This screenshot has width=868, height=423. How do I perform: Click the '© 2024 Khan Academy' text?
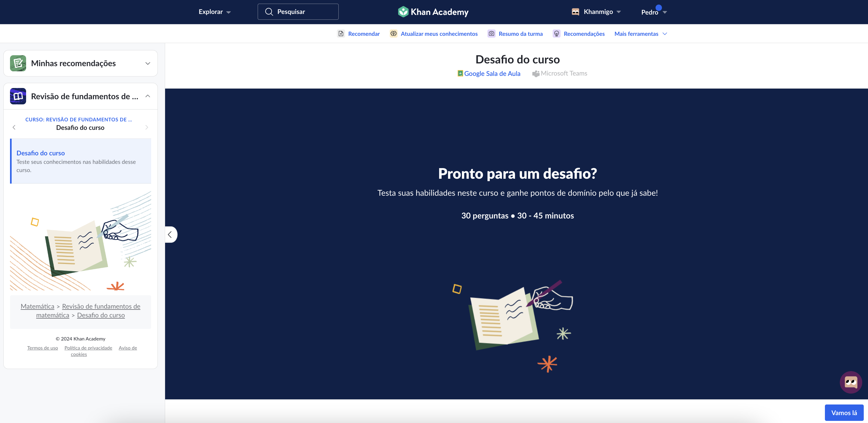coord(80,339)
